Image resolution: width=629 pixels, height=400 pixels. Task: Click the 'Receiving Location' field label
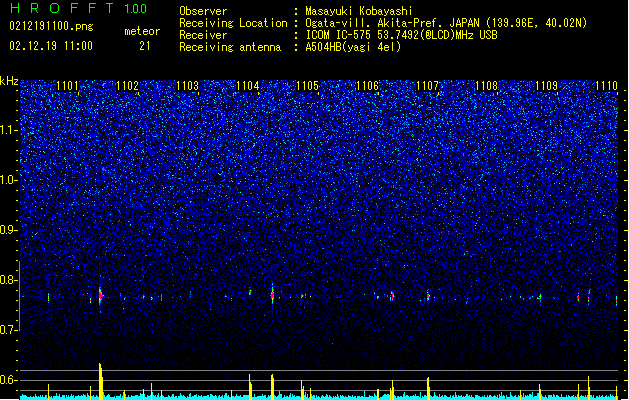pos(233,23)
